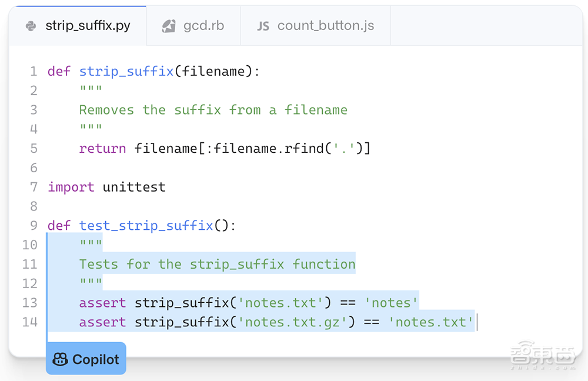This screenshot has width=588, height=381.
Task: Click the highlighted selection on line 11
Action: point(217,264)
